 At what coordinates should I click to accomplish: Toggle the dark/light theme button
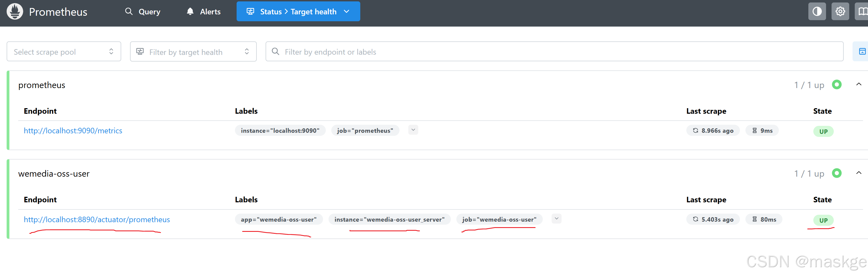[817, 12]
